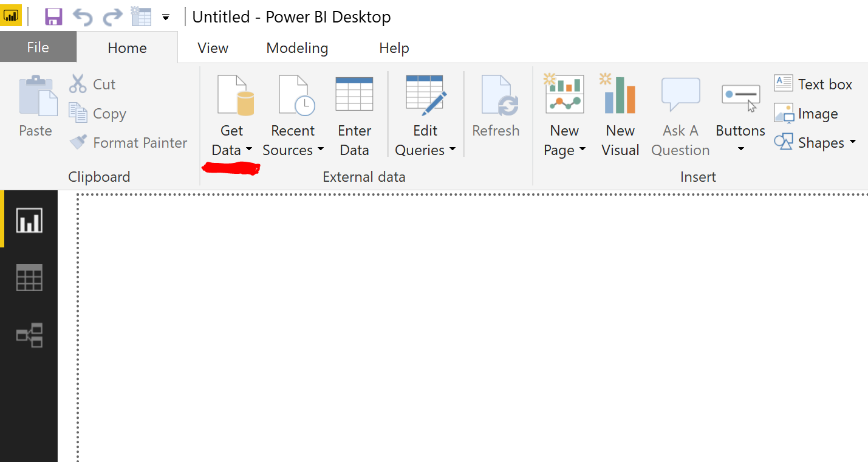The width and height of the screenshot is (868, 462).
Task: Expand the Buttons dropdown arrow
Action: 740,150
